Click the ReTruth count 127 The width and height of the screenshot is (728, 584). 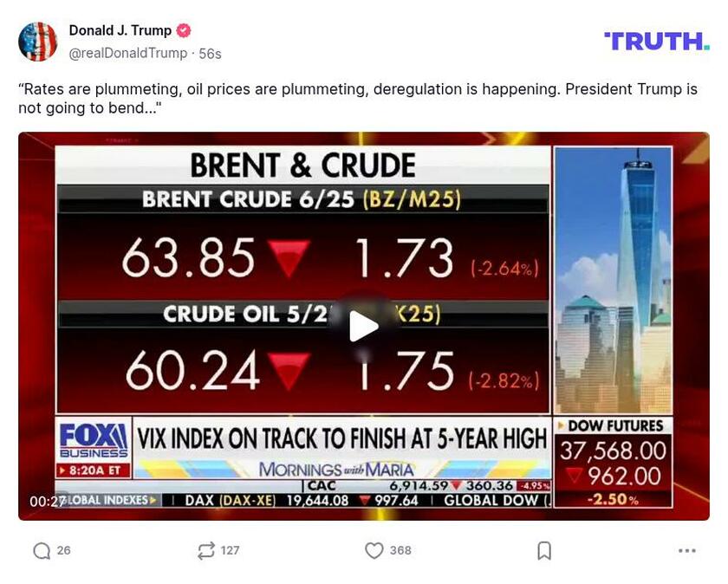coord(230,550)
